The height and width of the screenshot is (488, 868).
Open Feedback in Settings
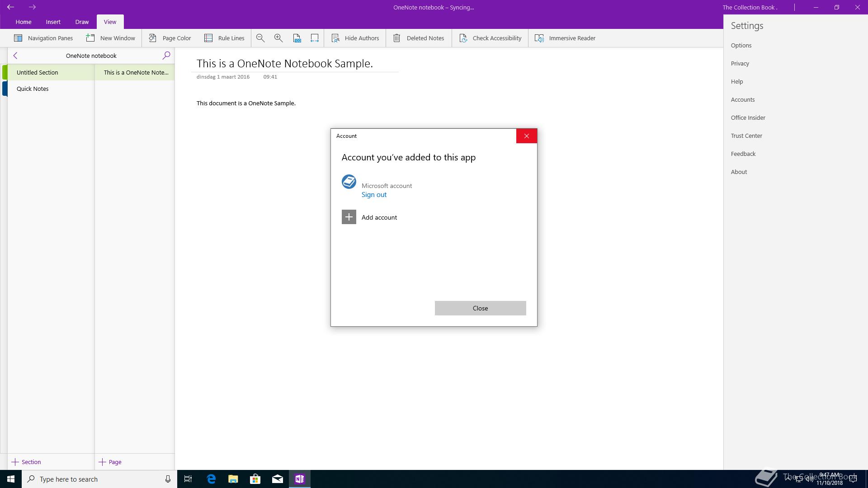click(743, 154)
